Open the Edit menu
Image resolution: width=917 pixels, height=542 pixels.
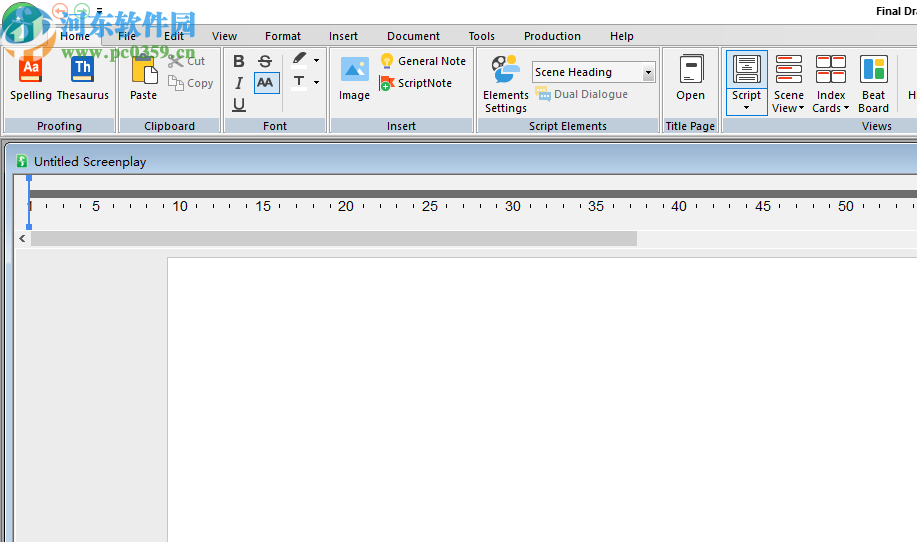point(174,36)
